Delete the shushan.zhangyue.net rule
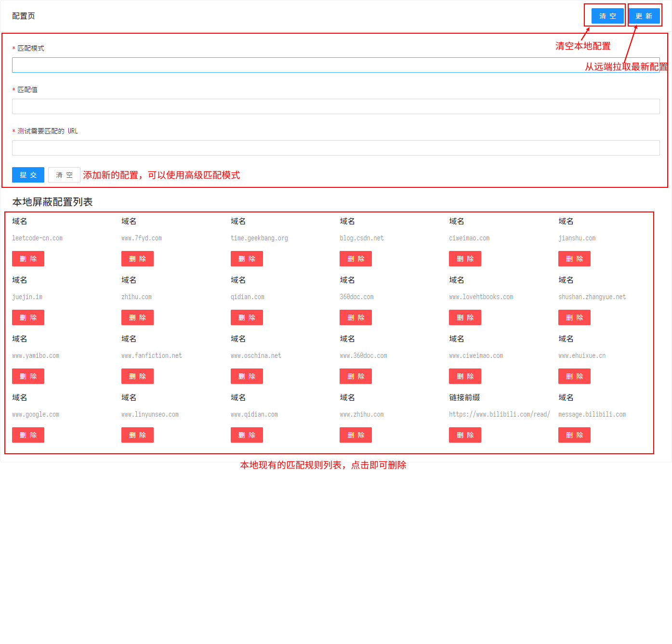The height and width of the screenshot is (644, 672). pyautogui.click(x=574, y=317)
